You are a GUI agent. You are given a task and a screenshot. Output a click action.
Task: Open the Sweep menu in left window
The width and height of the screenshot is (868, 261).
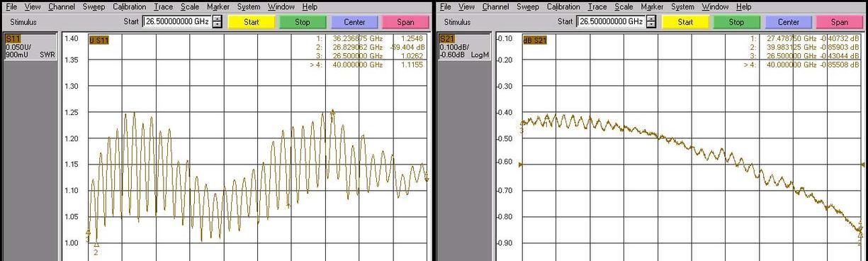(94, 6)
